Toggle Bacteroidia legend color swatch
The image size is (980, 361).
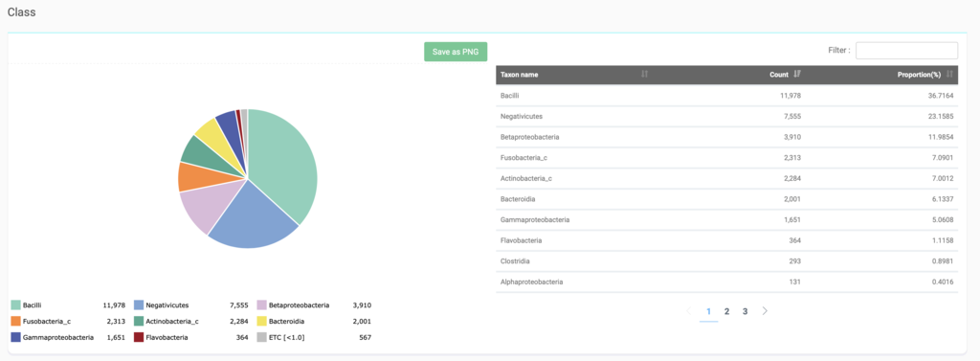[x=261, y=322]
